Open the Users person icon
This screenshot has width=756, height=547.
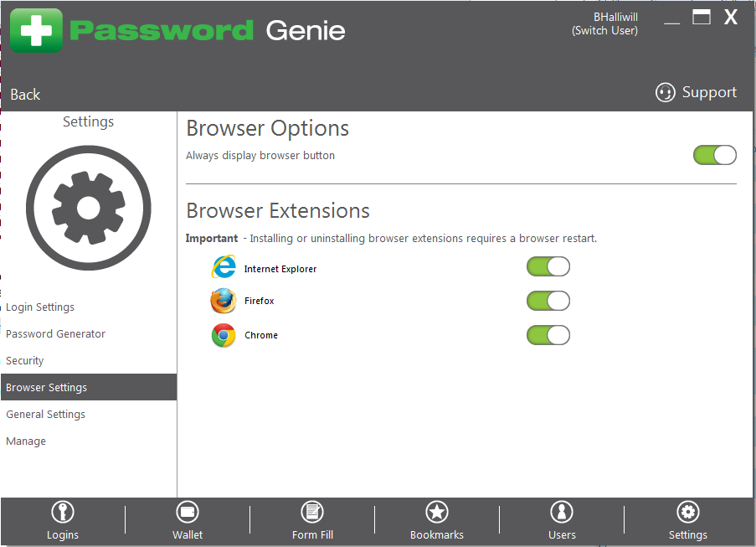click(x=562, y=512)
